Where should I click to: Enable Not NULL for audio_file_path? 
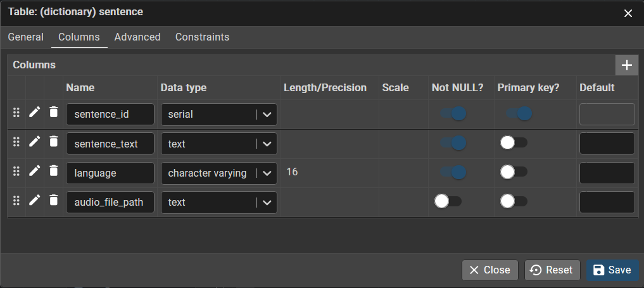448,201
